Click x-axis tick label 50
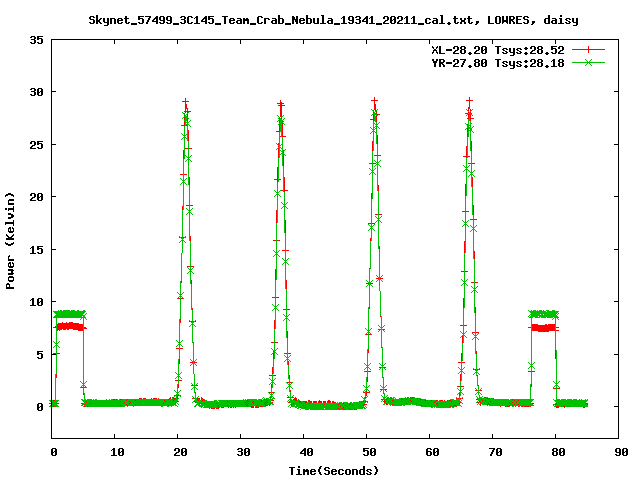 click(x=369, y=452)
